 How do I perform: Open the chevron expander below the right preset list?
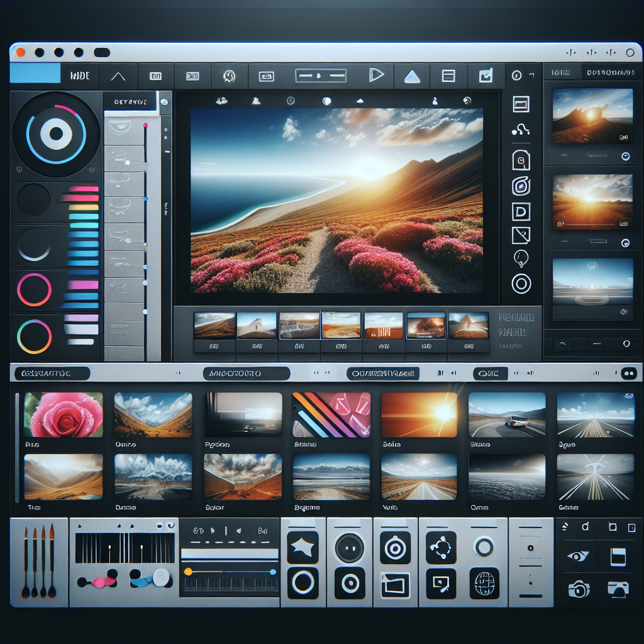[562, 344]
